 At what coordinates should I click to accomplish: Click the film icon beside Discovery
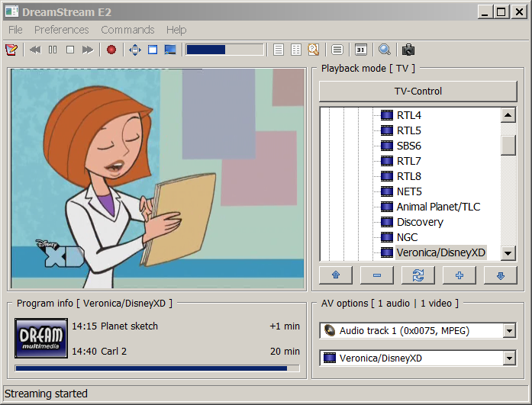pyautogui.click(x=387, y=222)
